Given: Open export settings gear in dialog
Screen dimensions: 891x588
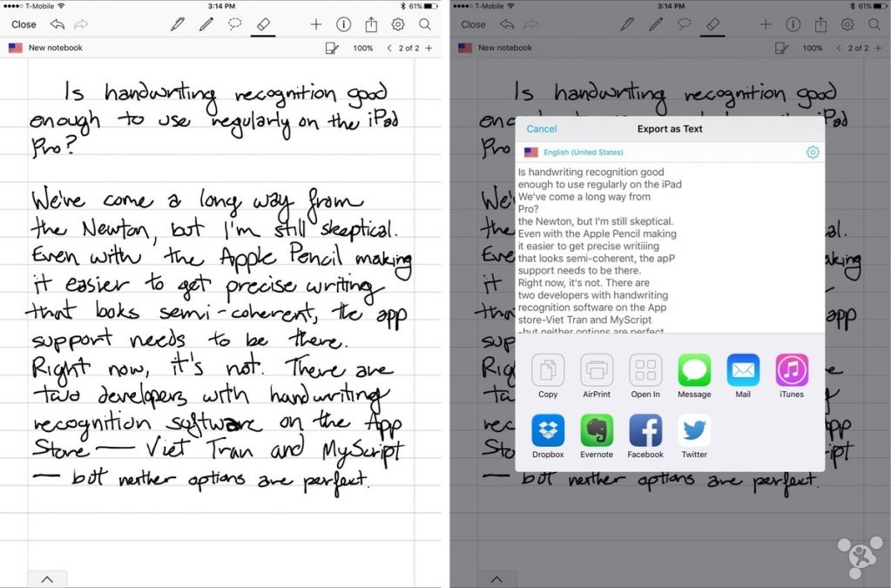Looking at the screenshot, I should click(x=813, y=152).
